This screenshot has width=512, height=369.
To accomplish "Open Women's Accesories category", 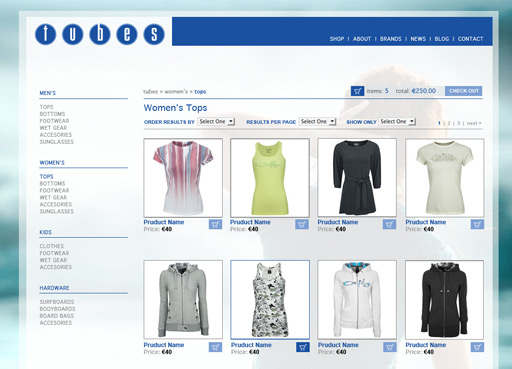I will (x=56, y=205).
